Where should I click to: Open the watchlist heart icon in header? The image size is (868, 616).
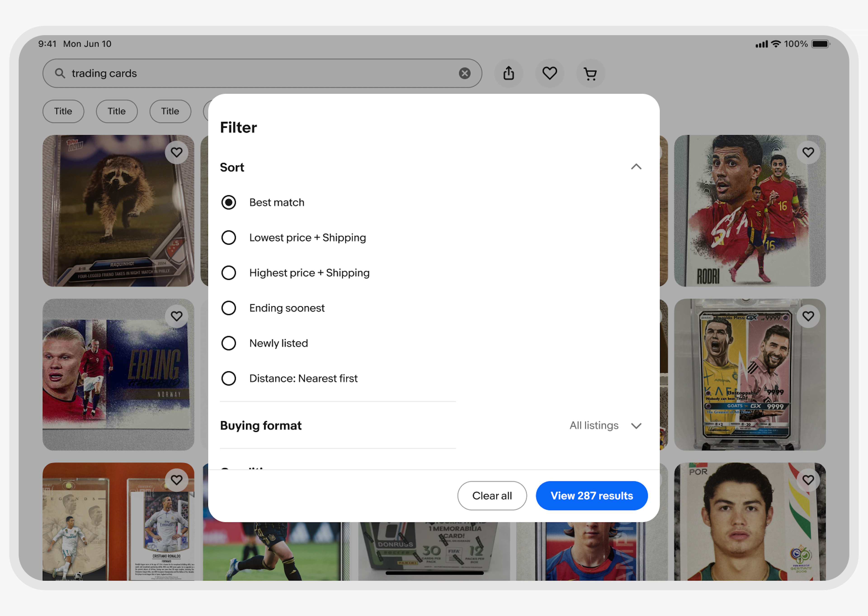pyautogui.click(x=550, y=73)
